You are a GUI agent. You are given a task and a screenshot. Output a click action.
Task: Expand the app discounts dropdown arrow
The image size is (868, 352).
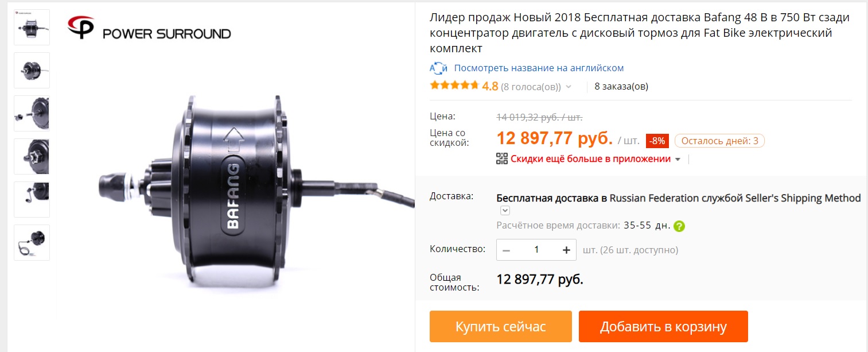coord(678,160)
